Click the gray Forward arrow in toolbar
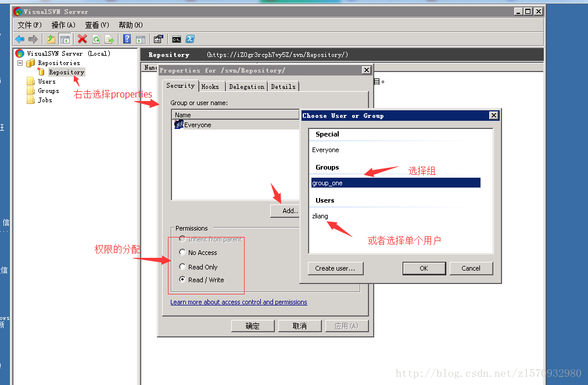The image size is (588, 385). click(x=33, y=39)
